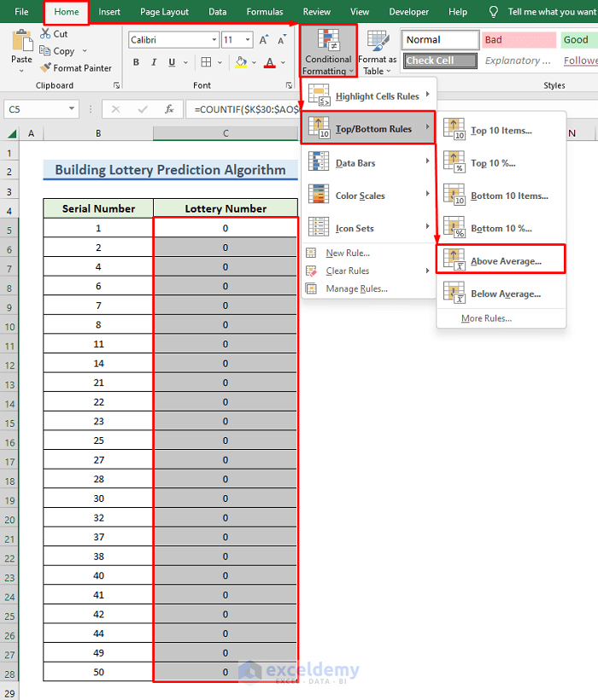Click the Copy icon
Viewport: 598px width, 700px height.
tap(44, 50)
